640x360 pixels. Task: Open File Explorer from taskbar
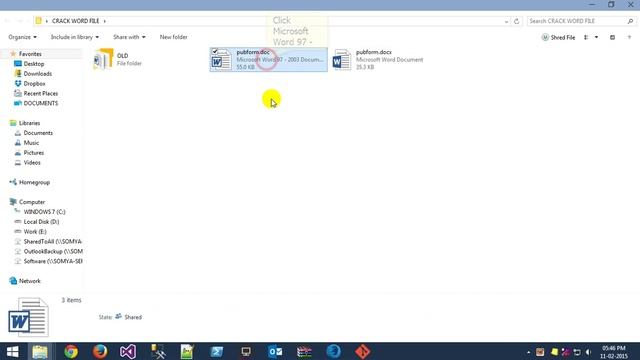click(x=40, y=351)
